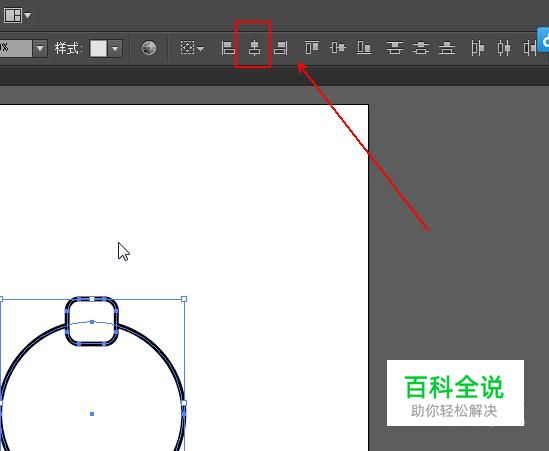Select the top-center bounding box handle
Image resolution: width=549 pixels, height=451 pixels.
92,299
